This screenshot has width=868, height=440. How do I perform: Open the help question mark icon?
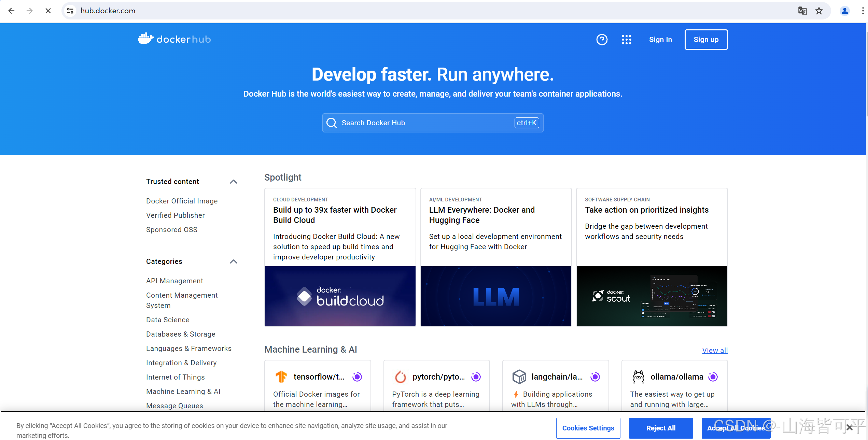(x=602, y=40)
